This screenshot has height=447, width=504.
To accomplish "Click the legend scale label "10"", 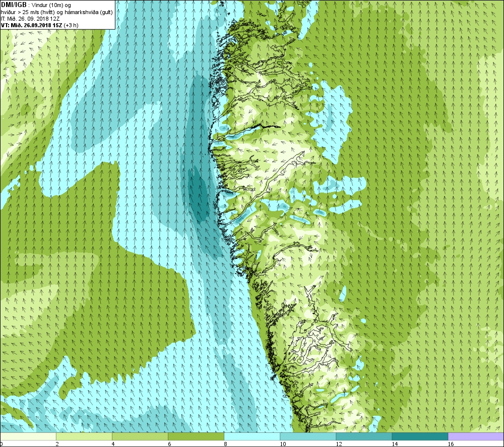I will tap(283, 444).
